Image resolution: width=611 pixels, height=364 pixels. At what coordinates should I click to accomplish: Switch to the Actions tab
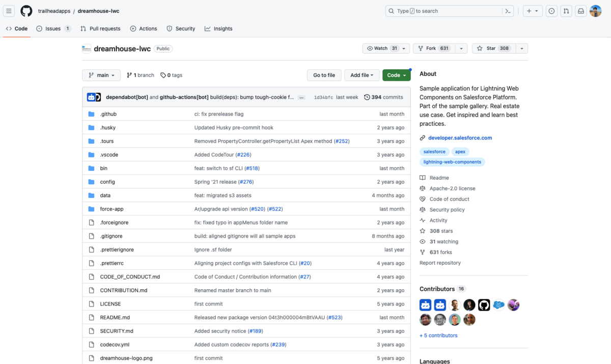click(144, 29)
